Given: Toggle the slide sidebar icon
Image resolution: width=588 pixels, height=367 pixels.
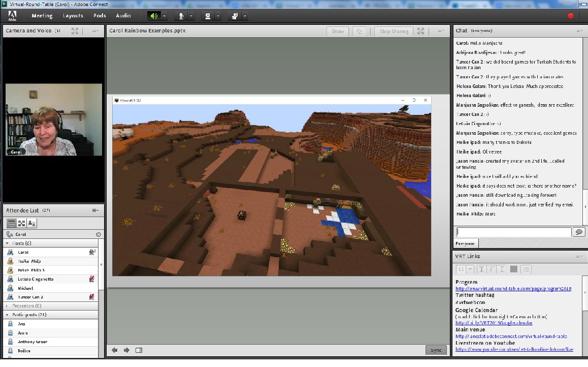Looking at the screenshot, I should pos(139,351).
